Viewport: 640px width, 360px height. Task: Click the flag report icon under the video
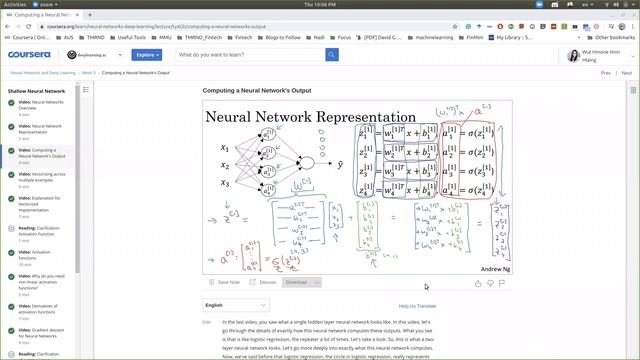pos(502,283)
